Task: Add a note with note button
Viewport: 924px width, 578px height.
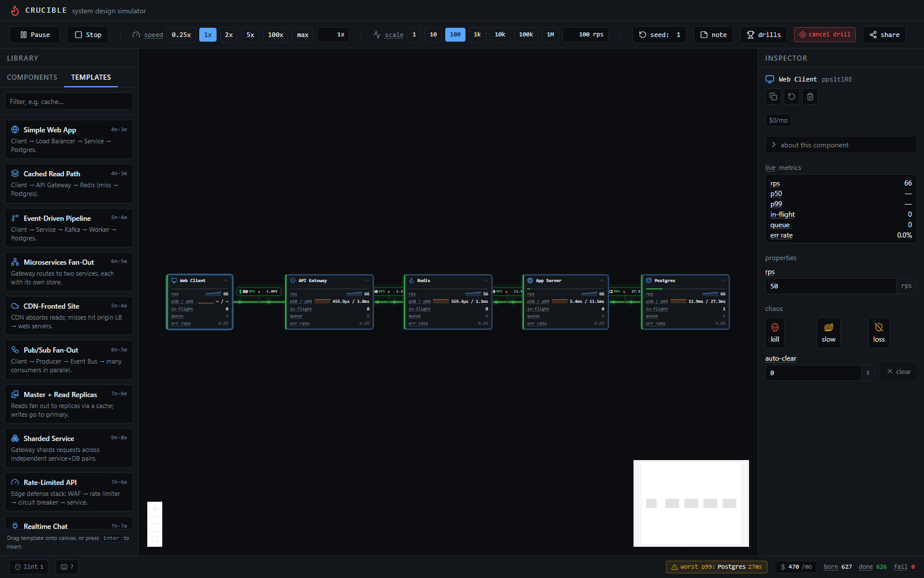Action: pos(713,35)
